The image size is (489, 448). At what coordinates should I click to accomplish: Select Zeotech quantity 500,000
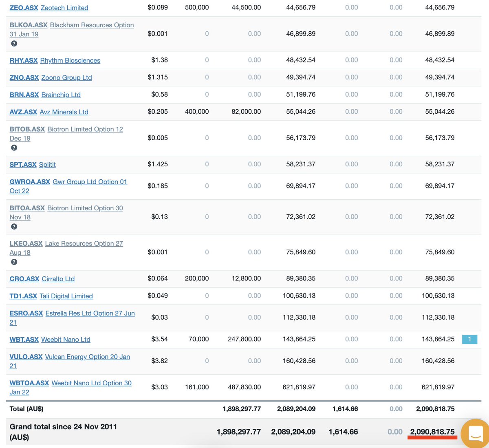point(197,7)
